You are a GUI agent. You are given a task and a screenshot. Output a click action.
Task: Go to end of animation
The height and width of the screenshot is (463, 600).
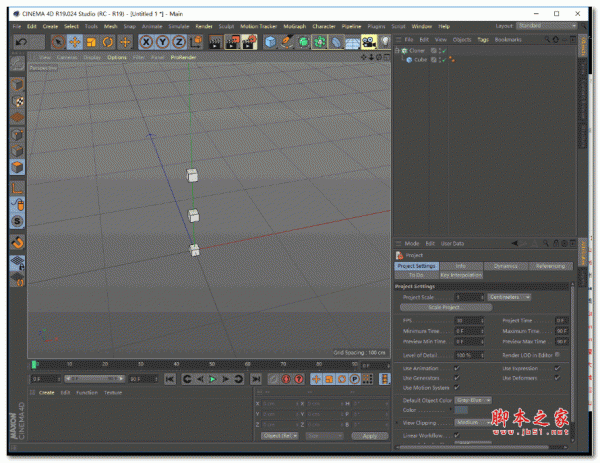click(x=256, y=379)
